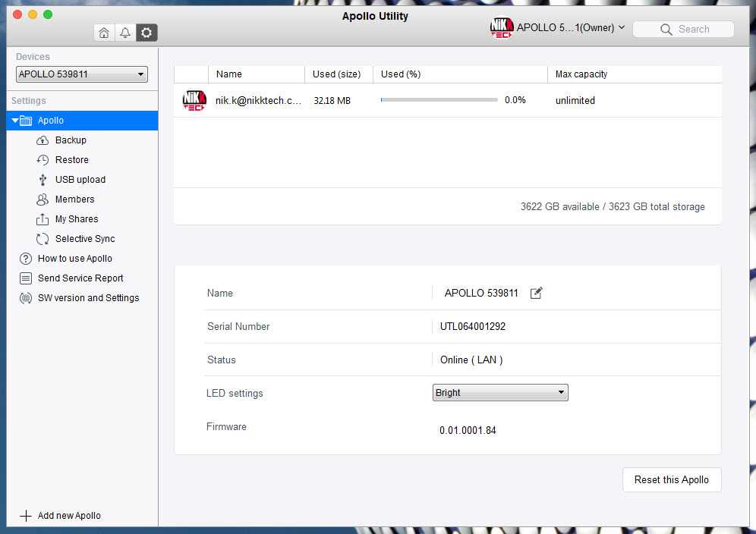Screen dimensions: 756x534
Task: Click the green macOS zoom window button
Action: pyautogui.click(x=48, y=14)
